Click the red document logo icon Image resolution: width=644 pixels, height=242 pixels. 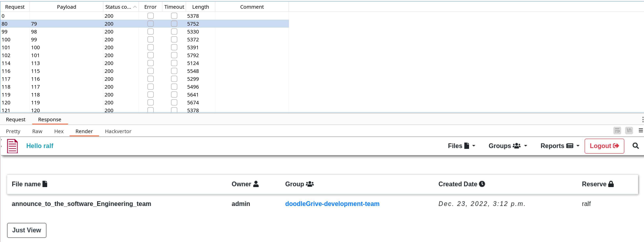pos(12,146)
